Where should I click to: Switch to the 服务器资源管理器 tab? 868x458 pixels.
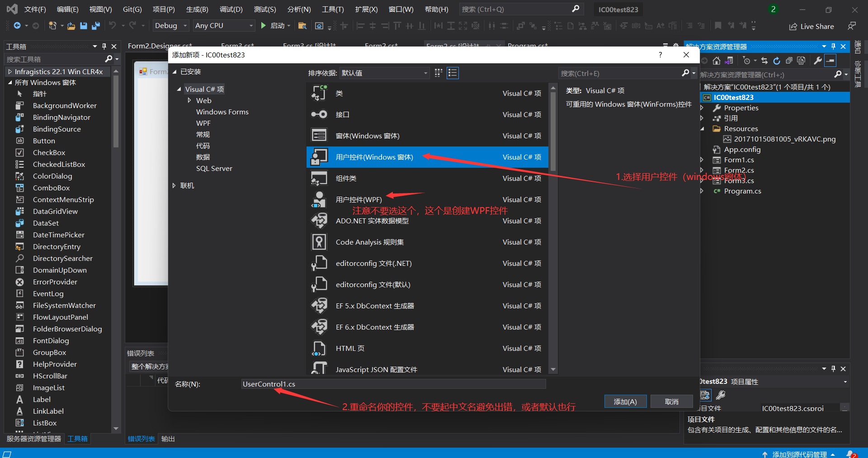tap(34, 439)
